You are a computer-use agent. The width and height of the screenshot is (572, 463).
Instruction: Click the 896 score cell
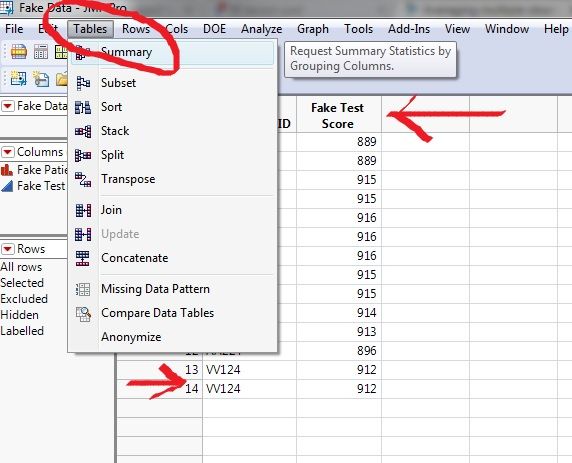point(339,351)
